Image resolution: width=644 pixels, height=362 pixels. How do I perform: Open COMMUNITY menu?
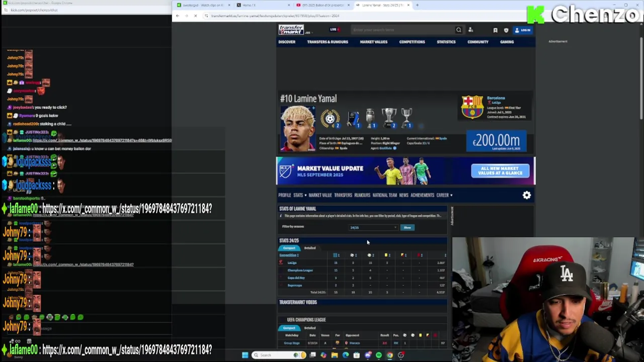tap(478, 42)
